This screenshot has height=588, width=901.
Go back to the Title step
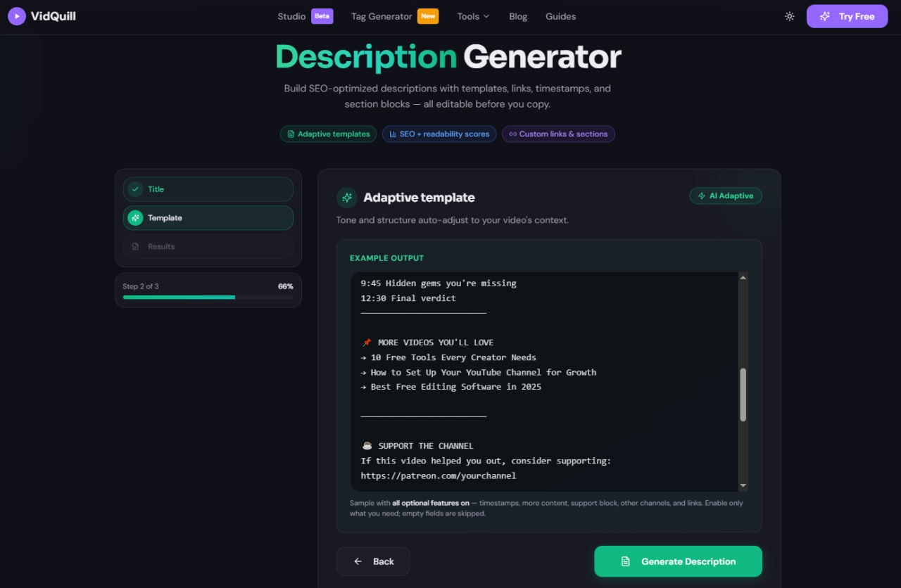pos(208,189)
